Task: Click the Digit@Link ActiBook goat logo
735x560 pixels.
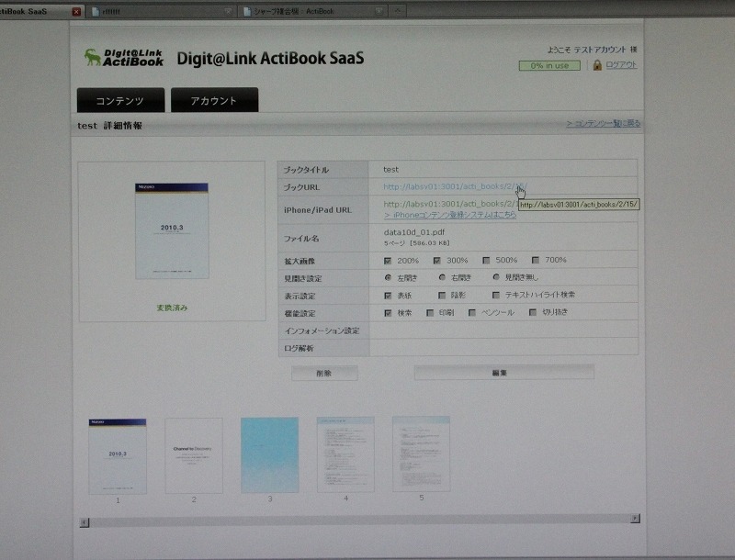Action: [x=124, y=58]
